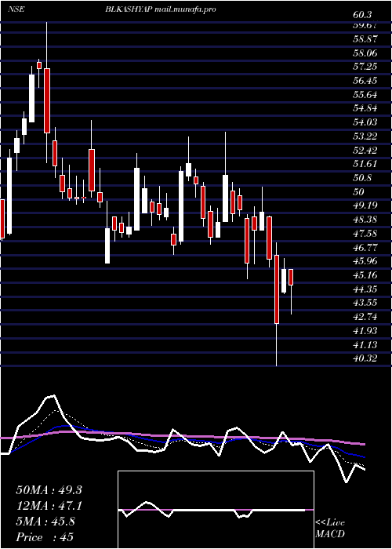392x549 pixels.
Task: Click the 57.25 price axis label
Action: point(365,67)
